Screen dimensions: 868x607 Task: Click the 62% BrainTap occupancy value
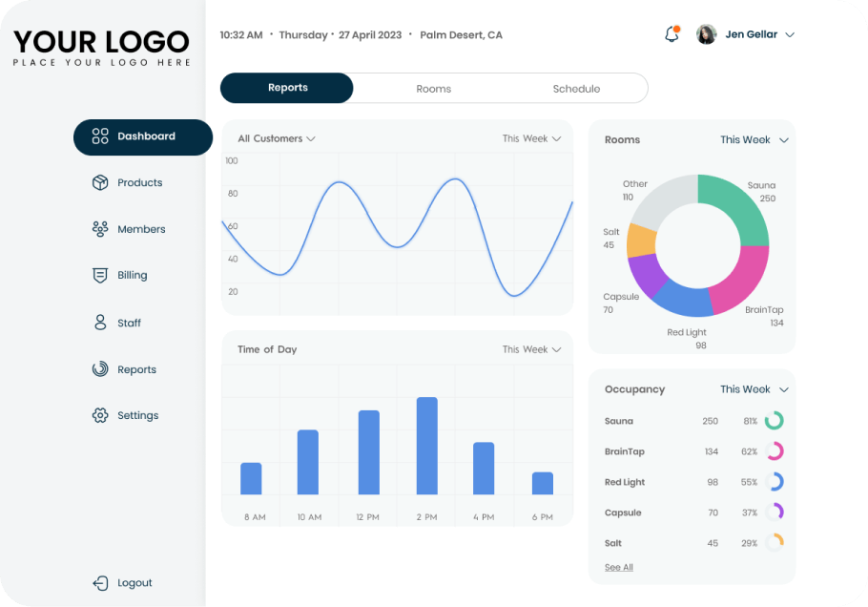(x=749, y=451)
